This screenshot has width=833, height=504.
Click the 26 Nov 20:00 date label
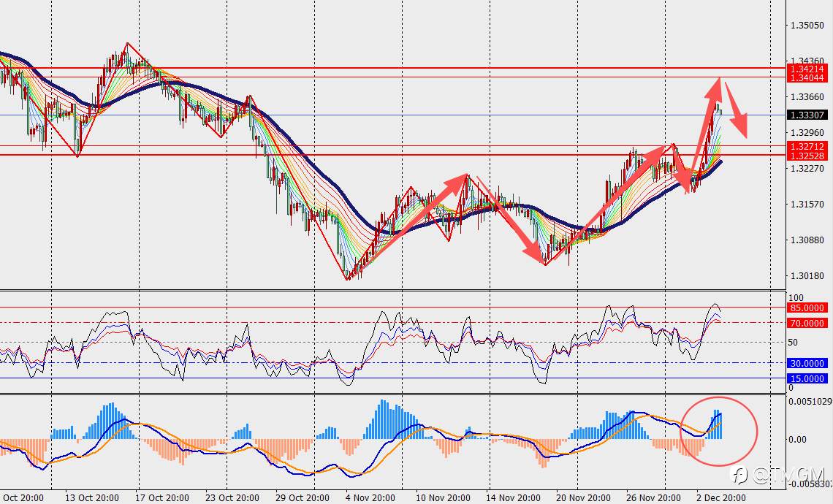click(x=653, y=498)
